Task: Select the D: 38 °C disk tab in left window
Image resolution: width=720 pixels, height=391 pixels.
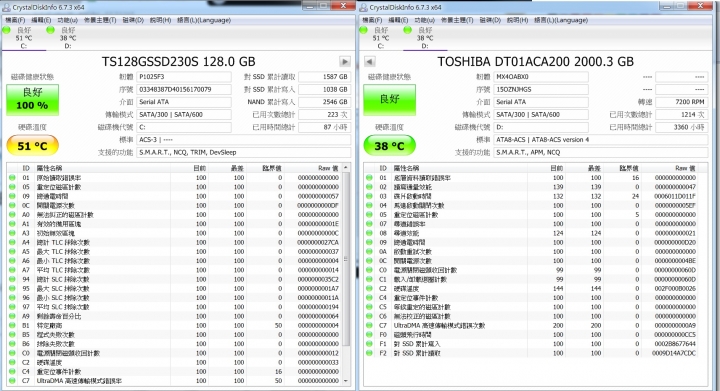Action: (x=68, y=38)
